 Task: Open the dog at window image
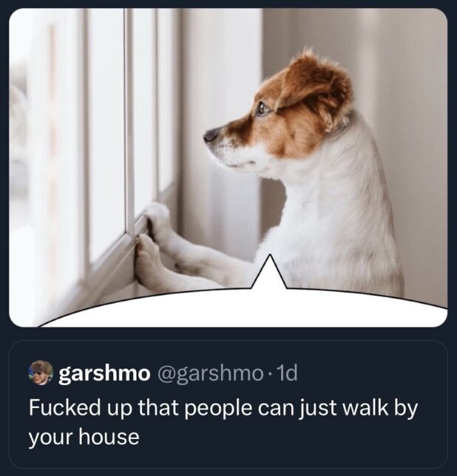click(228, 168)
